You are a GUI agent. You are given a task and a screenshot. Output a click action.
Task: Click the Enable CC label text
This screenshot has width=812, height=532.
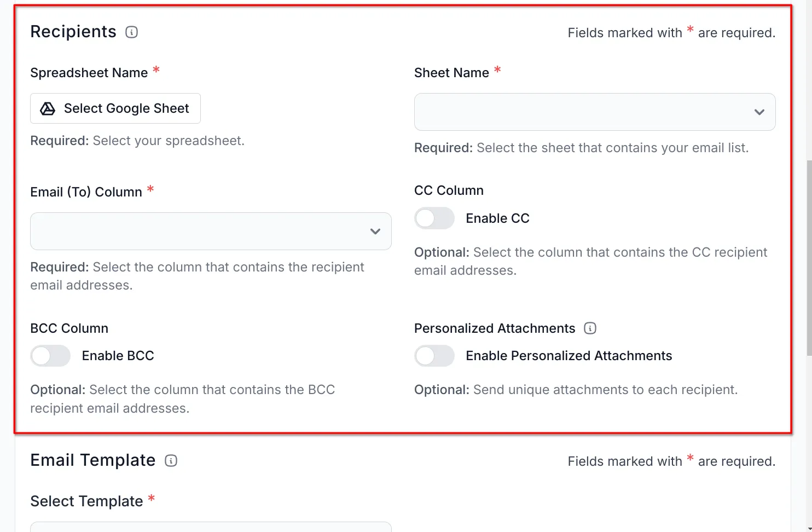point(497,218)
